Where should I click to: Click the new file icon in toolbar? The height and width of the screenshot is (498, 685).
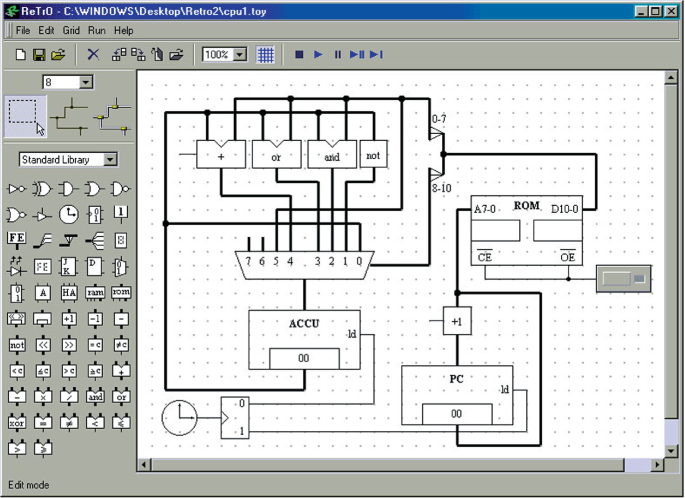pyautogui.click(x=21, y=54)
